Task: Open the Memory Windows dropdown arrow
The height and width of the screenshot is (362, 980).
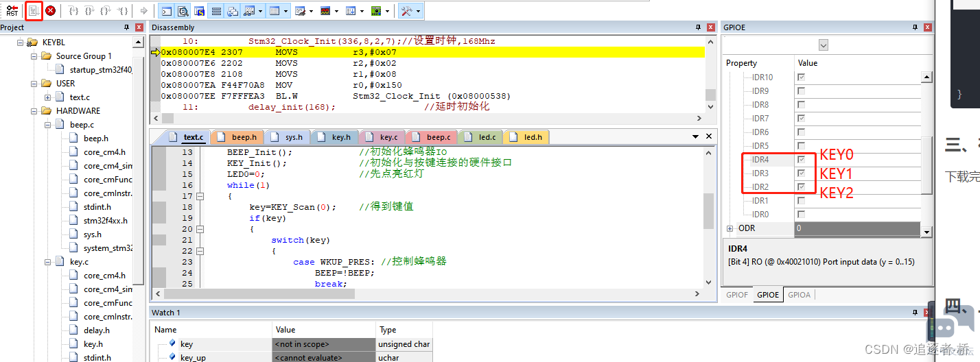Action: (285, 11)
